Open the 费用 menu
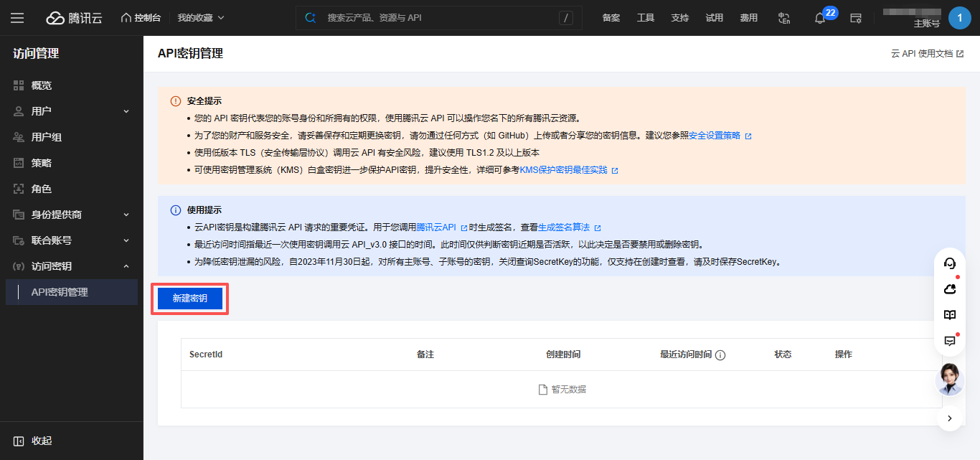980x460 pixels. pyautogui.click(x=749, y=18)
